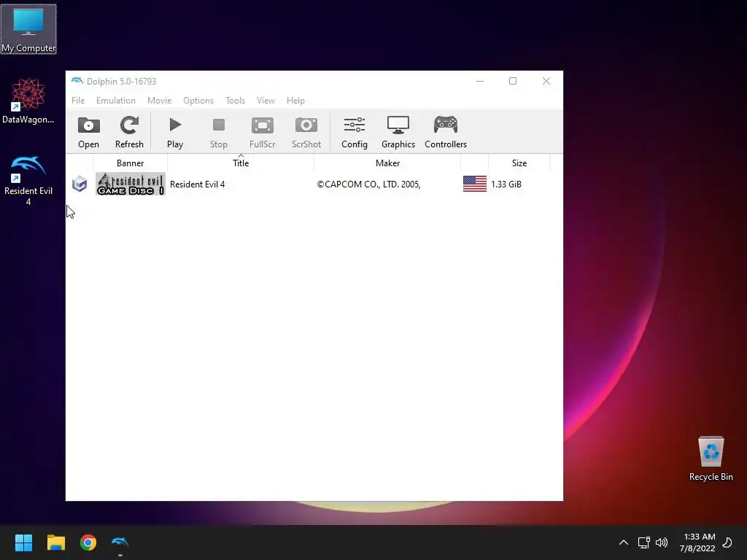Open a game file with the Open toolbar button

[88, 133]
